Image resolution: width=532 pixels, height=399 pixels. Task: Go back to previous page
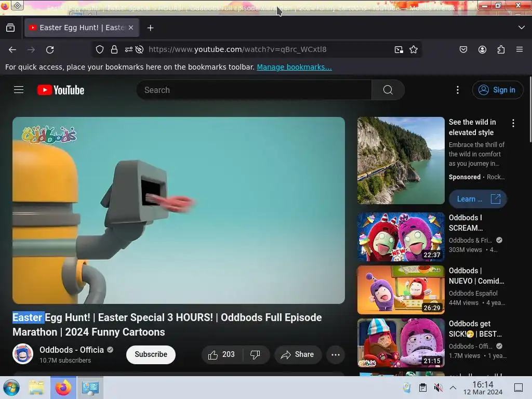pos(12,50)
